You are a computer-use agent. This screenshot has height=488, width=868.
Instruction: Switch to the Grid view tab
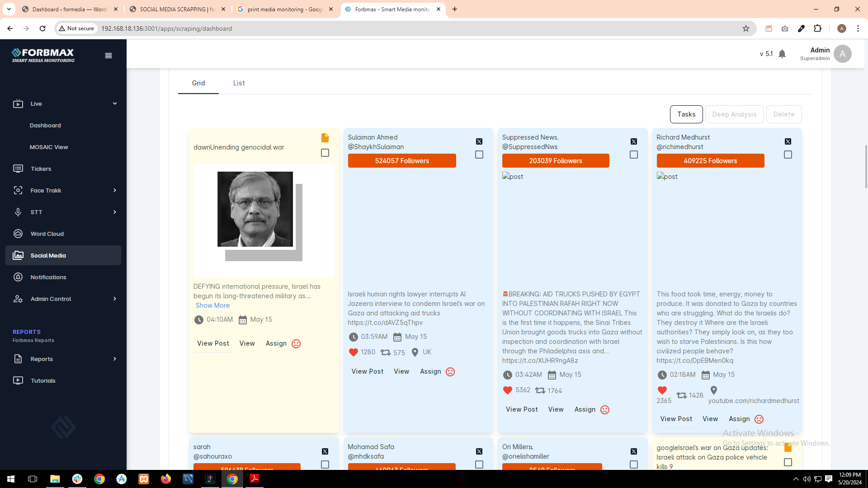tap(198, 83)
